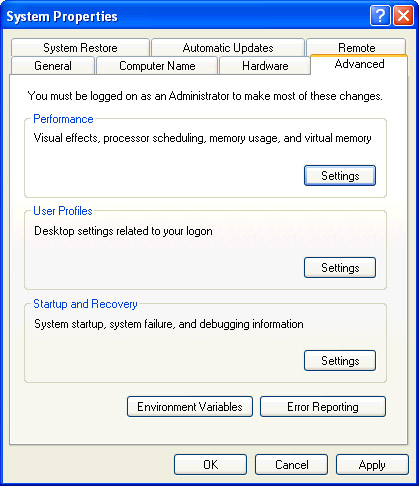Apply the changes with Apply
Screen dimensions: 419x486
(x=372, y=465)
